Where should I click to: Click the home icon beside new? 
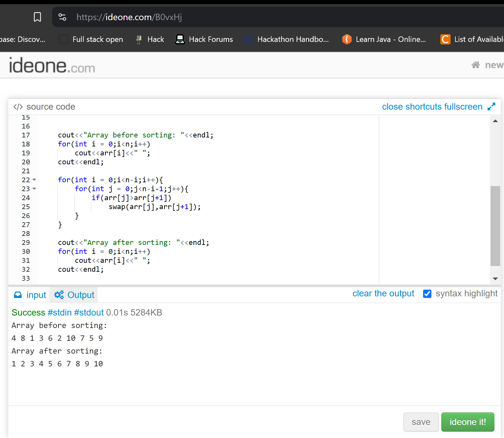tap(476, 65)
